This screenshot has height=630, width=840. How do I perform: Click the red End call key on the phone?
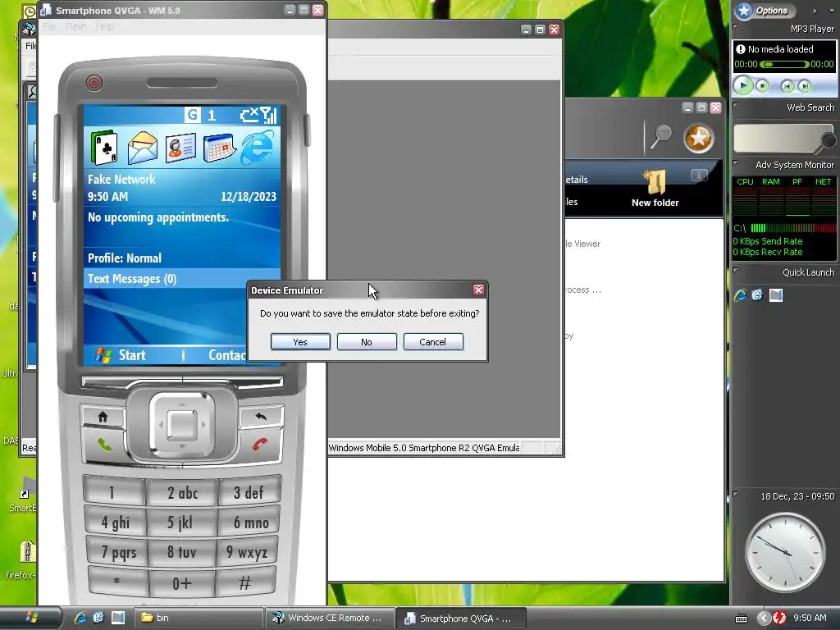(260, 445)
